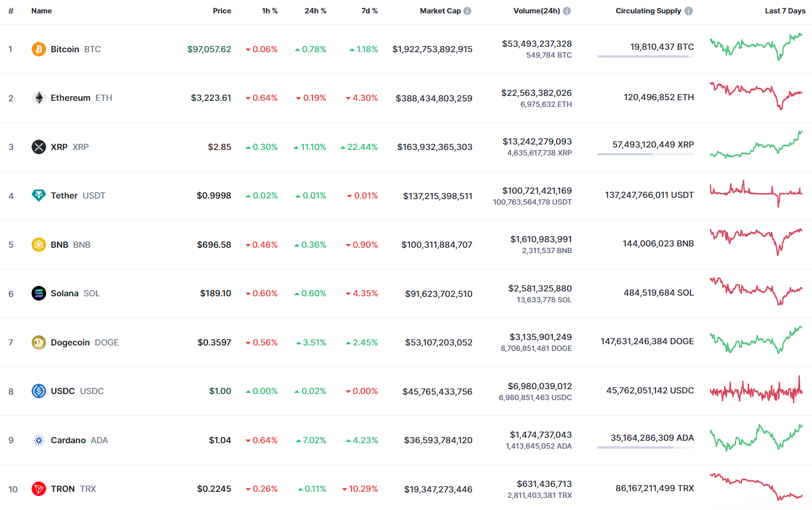Click the Dogecoin logo icon
Image resolution: width=812 pixels, height=510 pixels.
click(x=39, y=342)
